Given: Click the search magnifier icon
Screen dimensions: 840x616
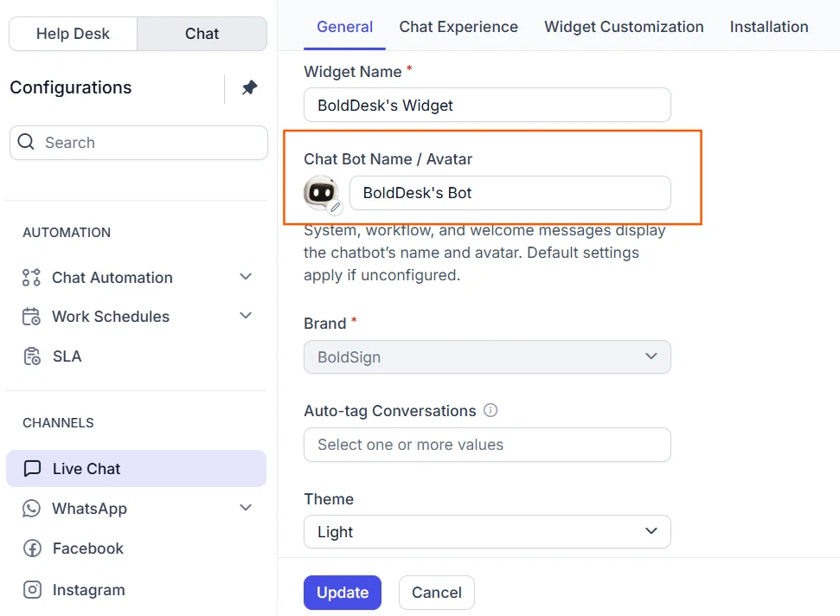Looking at the screenshot, I should point(27,143).
